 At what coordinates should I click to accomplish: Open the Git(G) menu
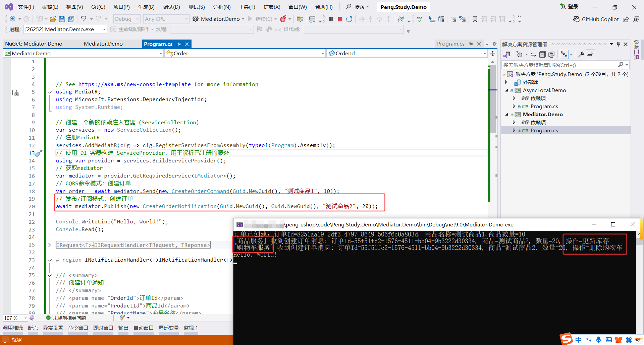[x=98, y=7]
